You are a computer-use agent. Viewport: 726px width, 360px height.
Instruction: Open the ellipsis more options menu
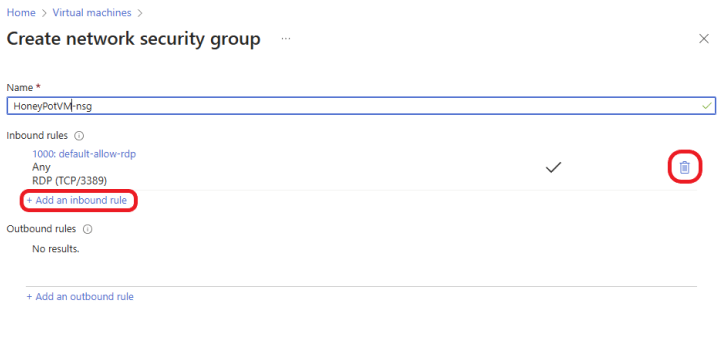[286, 39]
